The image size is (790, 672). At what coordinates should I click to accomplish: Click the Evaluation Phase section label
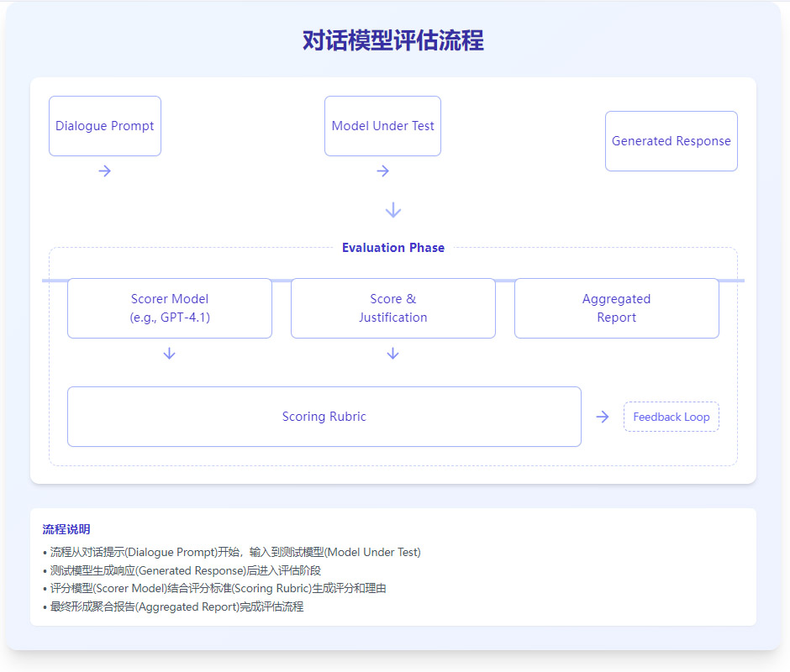pyautogui.click(x=392, y=248)
